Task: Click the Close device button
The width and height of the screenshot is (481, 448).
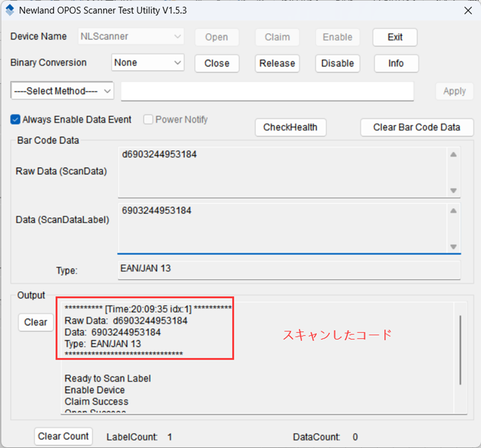Action: [217, 63]
